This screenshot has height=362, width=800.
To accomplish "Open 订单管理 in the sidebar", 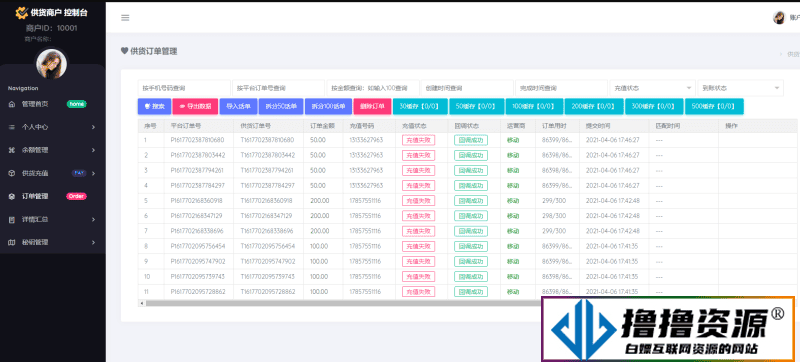I will click(x=35, y=196).
